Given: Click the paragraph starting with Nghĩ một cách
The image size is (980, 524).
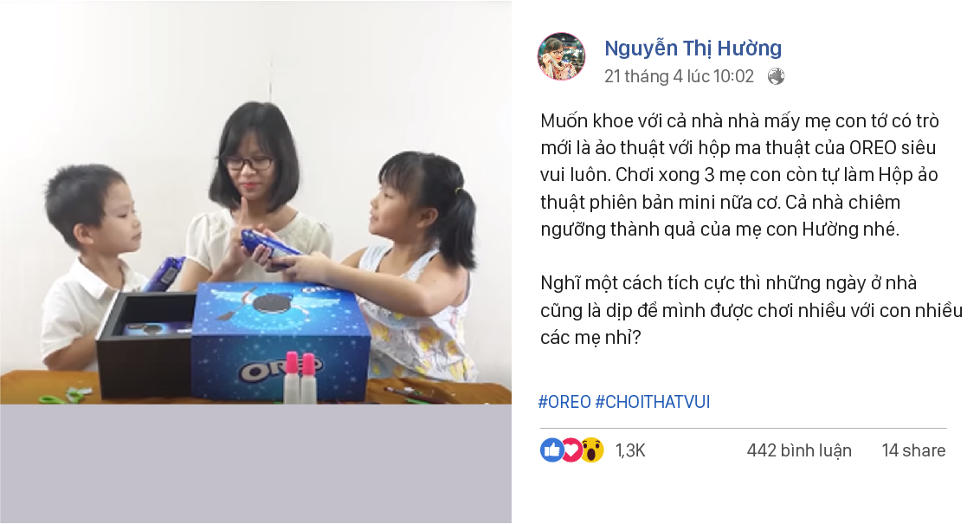Looking at the screenshot, I should [x=751, y=310].
